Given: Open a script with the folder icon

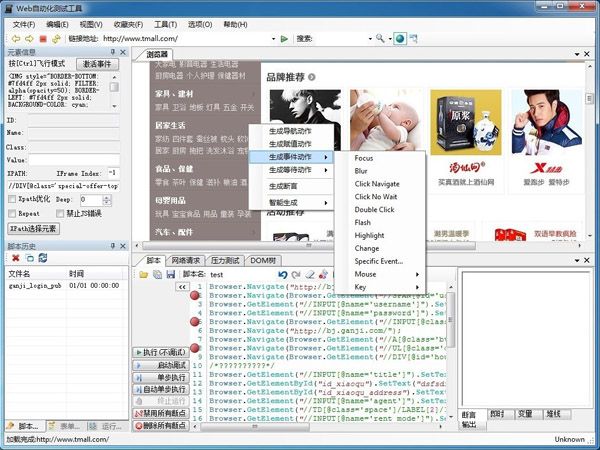Looking at the screenshot, I should click(x=143, y=274).
